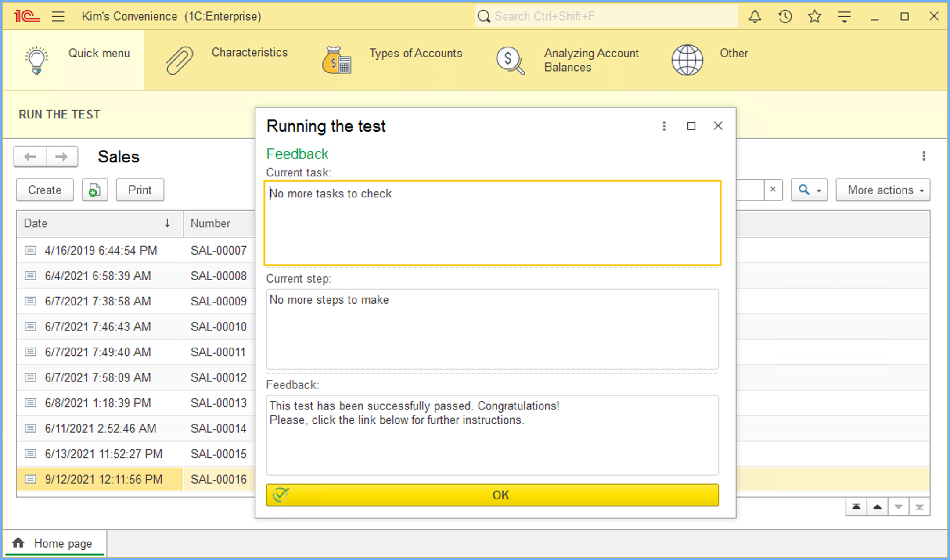
Task: Click the Create button
Action: [x=45, y=190]
